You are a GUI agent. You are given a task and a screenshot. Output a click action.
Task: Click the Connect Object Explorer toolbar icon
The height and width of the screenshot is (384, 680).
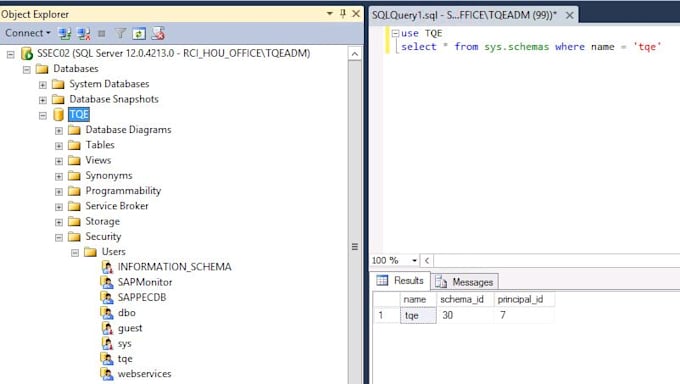(65, 33)
